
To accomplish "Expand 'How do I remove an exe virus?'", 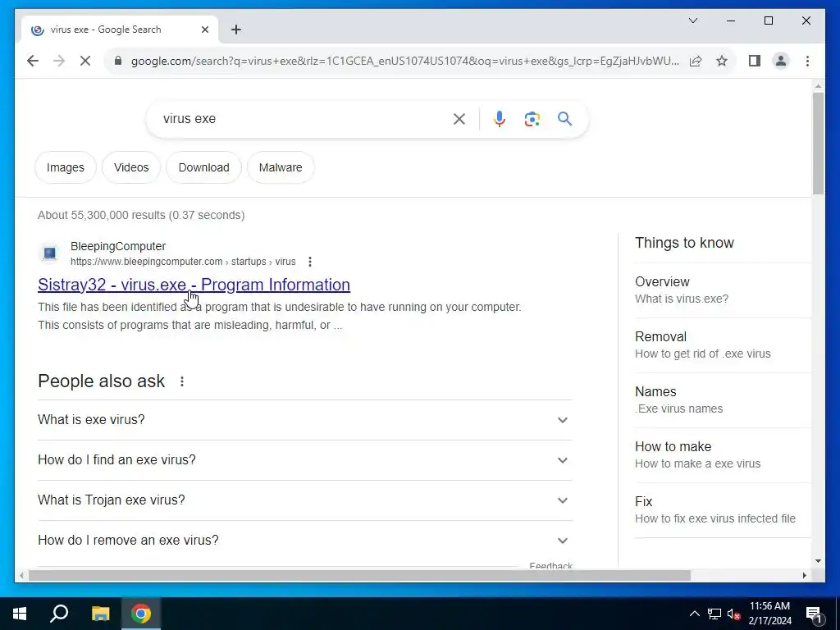I will coord(305,541).
